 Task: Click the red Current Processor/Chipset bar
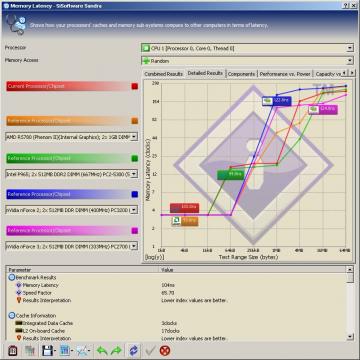[x=68, y=86]
